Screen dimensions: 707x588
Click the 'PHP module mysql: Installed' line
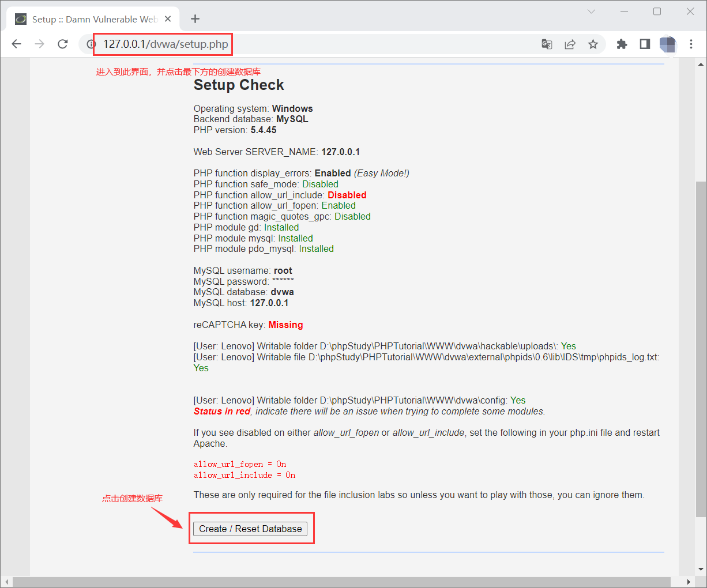coord(253,238)
